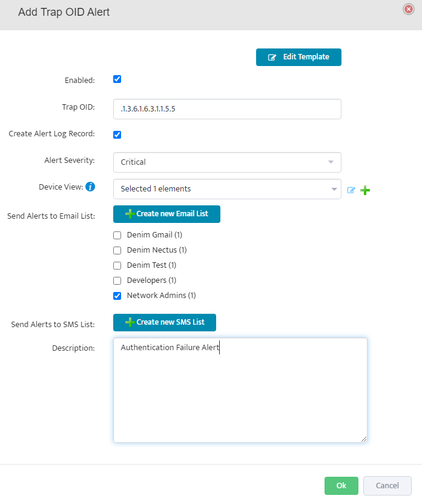
Task: Click the Cancel button
Action: [387, 486]
